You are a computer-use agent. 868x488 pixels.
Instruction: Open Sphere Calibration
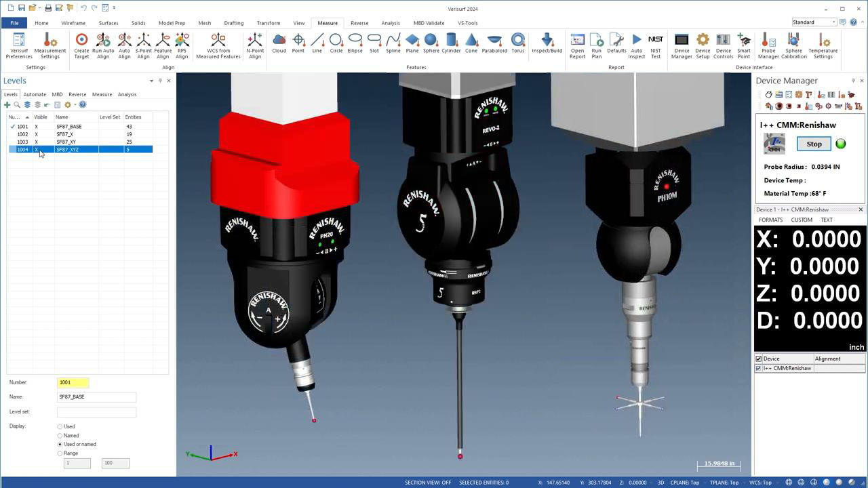(794, 46)
